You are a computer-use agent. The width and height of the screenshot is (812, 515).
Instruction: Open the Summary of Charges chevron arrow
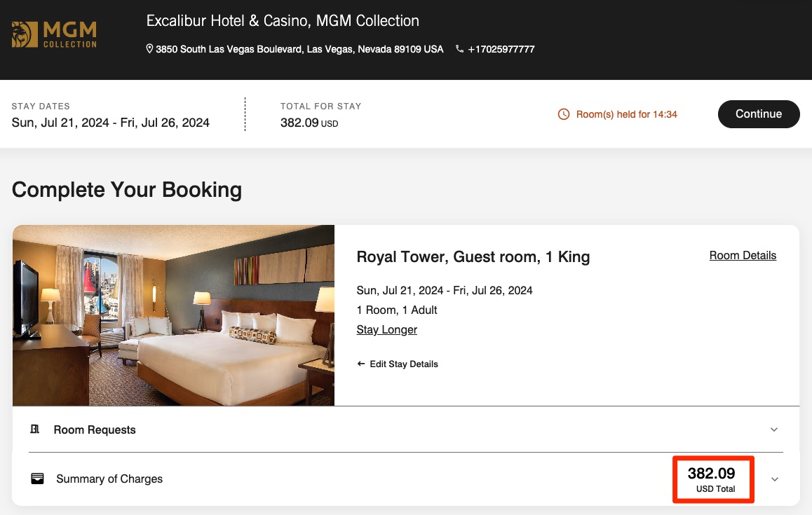(773, 479)
